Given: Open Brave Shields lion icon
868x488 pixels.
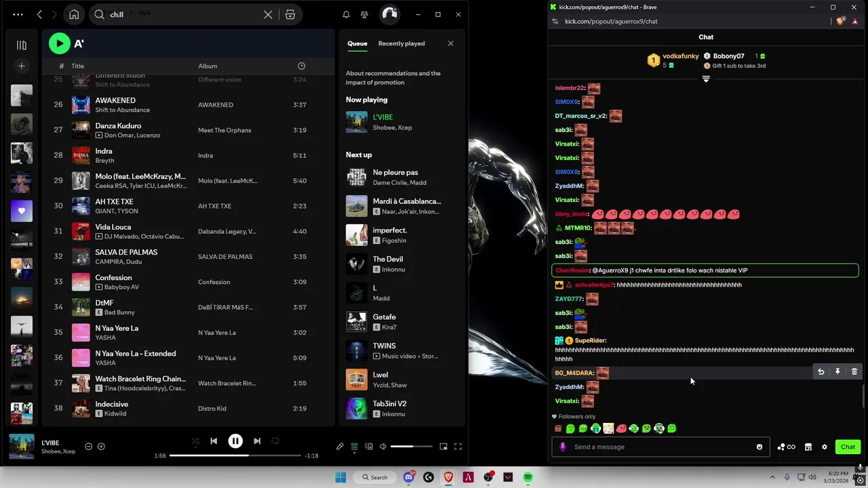Looking at the screenshot, I should click(841, 21).
